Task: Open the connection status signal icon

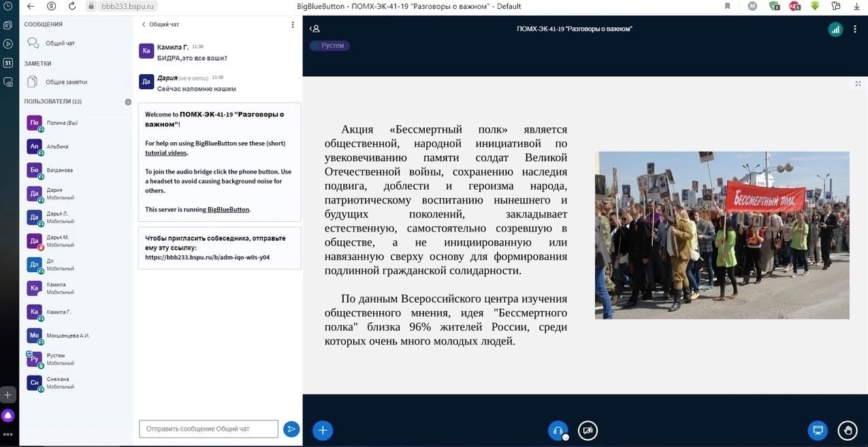Action: [835, 29]
